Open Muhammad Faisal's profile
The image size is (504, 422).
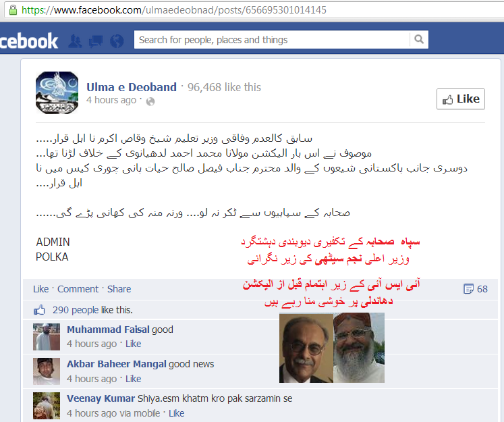108,329
